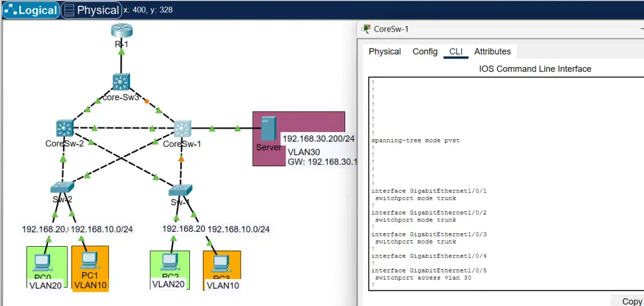Screen dimensions: 644x306
Task: Click the spanning-tree mode pvst line
Action: click(415, 140)
